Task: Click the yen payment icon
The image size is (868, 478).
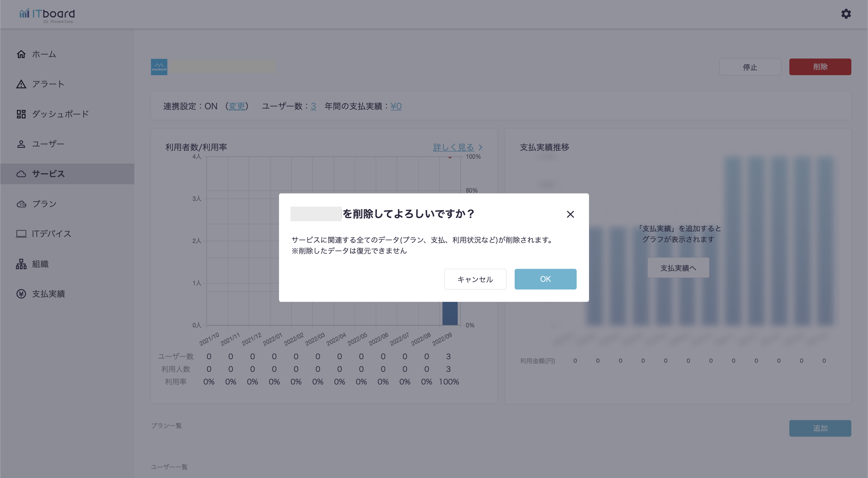Action: (21, 294)
